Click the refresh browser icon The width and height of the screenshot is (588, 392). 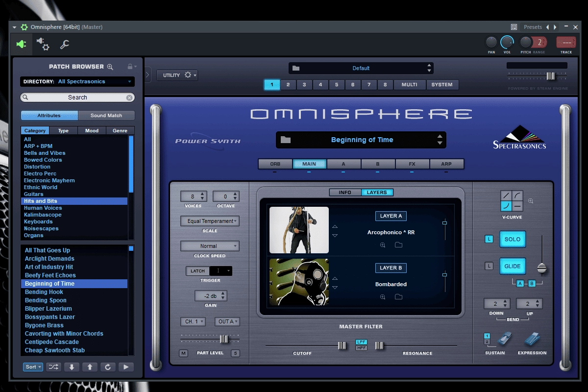108,367
